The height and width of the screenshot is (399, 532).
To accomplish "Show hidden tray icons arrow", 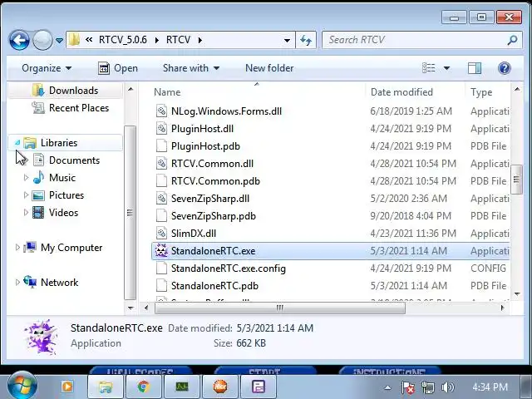I will (388, 387).
